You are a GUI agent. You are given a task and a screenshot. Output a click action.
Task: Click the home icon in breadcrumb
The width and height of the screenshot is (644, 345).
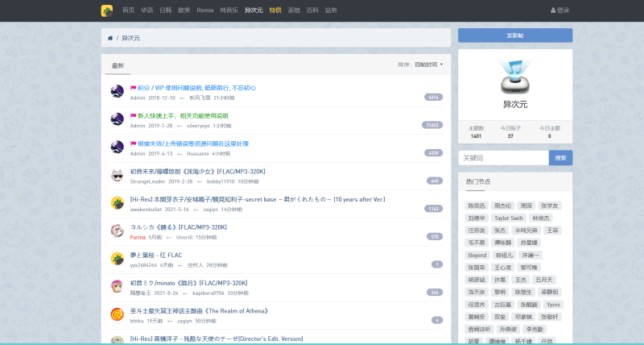pyautogui.click(x=110, y=38)
